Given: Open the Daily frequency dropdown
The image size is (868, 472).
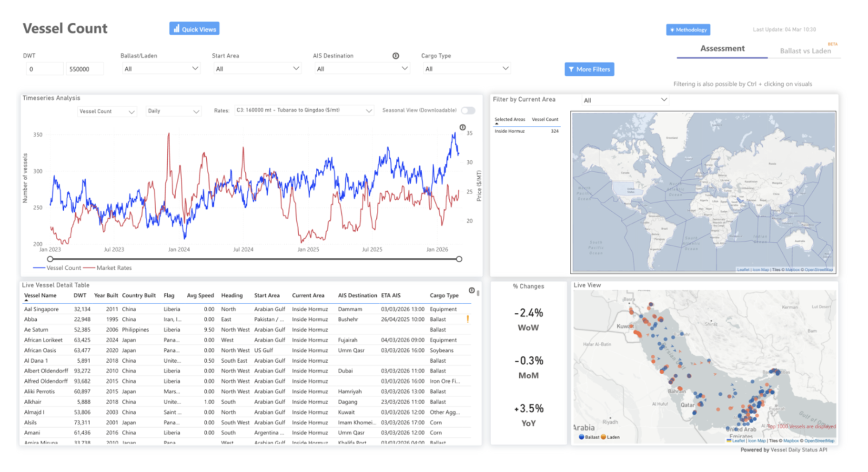Looking at the screenshot, I should click(x=173, y=111).
